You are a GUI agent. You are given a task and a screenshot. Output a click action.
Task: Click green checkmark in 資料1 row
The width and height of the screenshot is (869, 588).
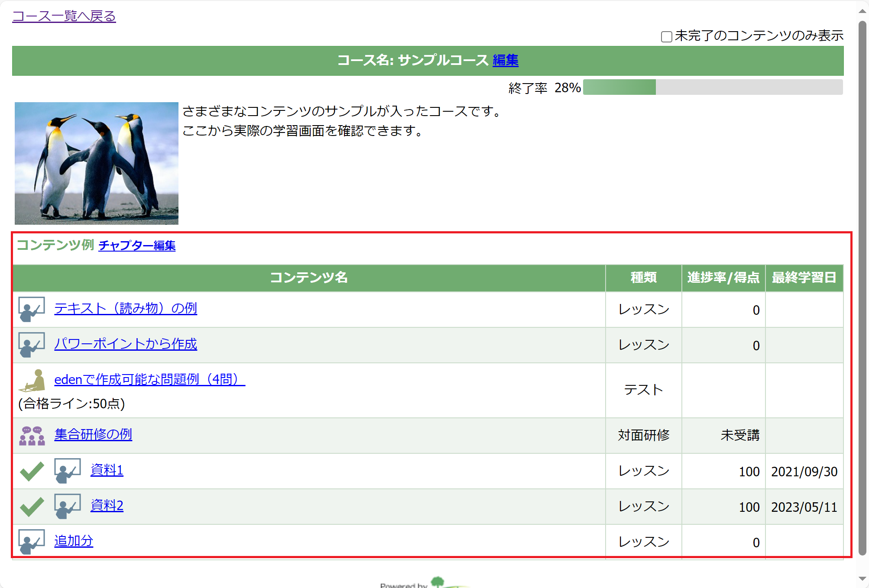pos(32,471)
